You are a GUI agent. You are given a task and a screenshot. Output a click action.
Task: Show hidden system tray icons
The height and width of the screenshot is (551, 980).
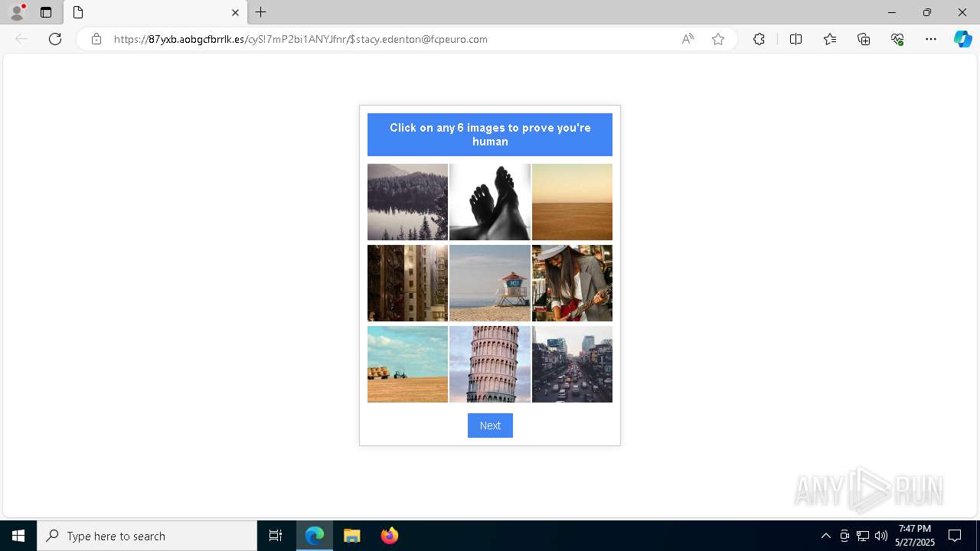point(825,536)
